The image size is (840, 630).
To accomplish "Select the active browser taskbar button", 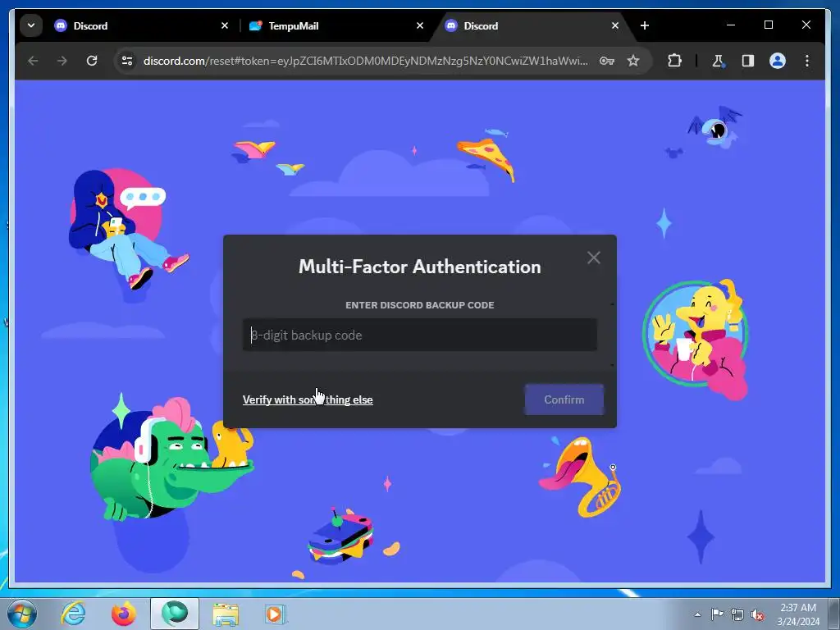I will (175, 614).
